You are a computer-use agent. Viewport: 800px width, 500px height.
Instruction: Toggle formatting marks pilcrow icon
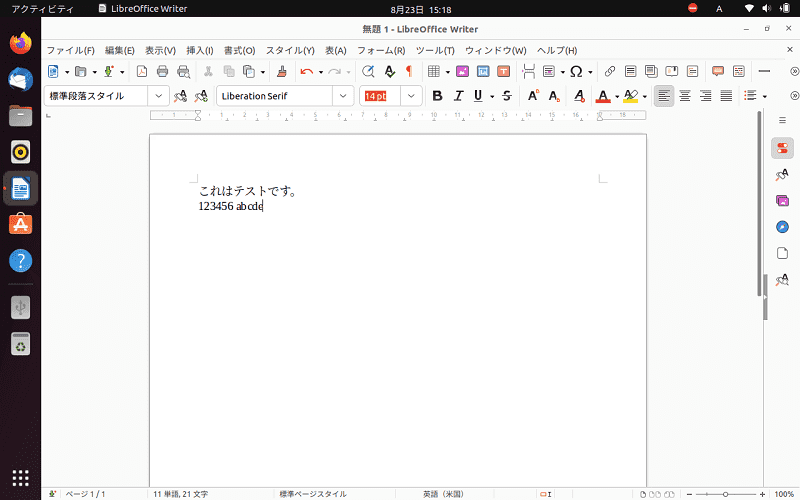409,71
